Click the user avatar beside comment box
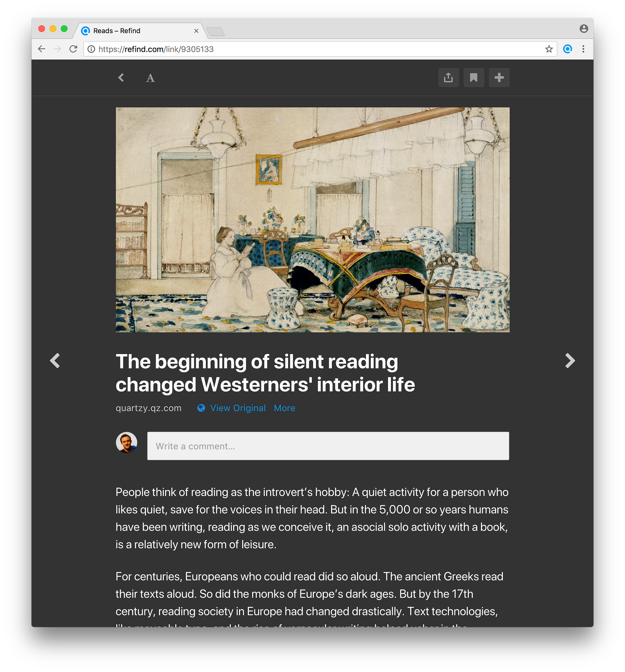 pyautogui.click(x=127, y=442)
